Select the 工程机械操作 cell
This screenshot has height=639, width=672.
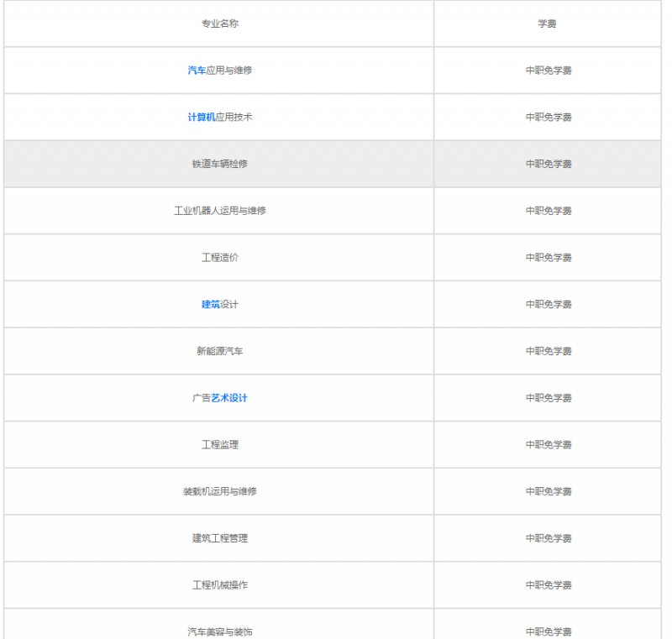point(219,585)
